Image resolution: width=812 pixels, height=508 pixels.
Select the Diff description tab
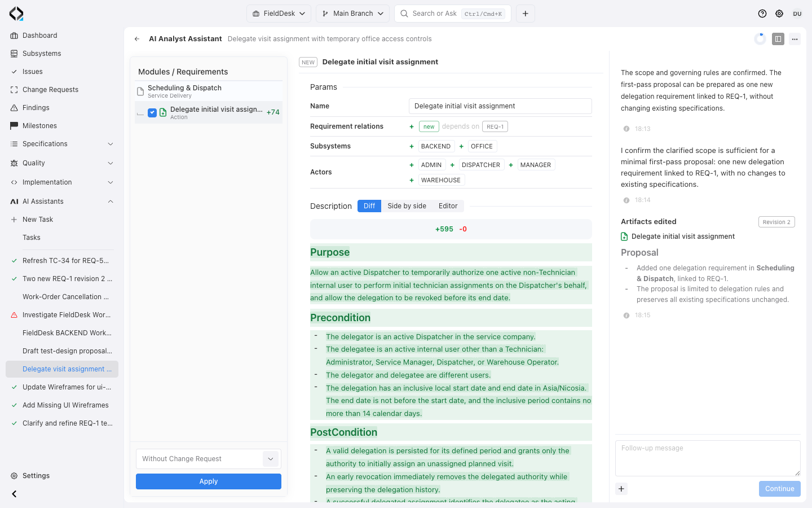[369, 206]
